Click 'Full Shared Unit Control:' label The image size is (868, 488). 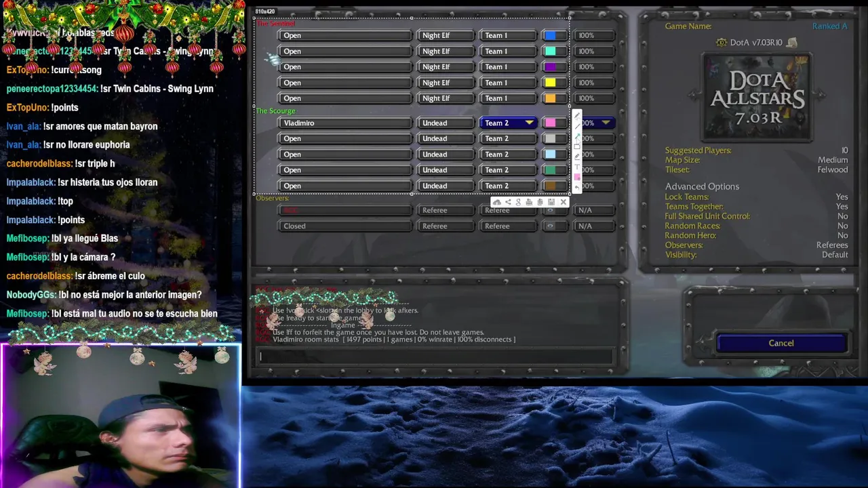[707, 216]
